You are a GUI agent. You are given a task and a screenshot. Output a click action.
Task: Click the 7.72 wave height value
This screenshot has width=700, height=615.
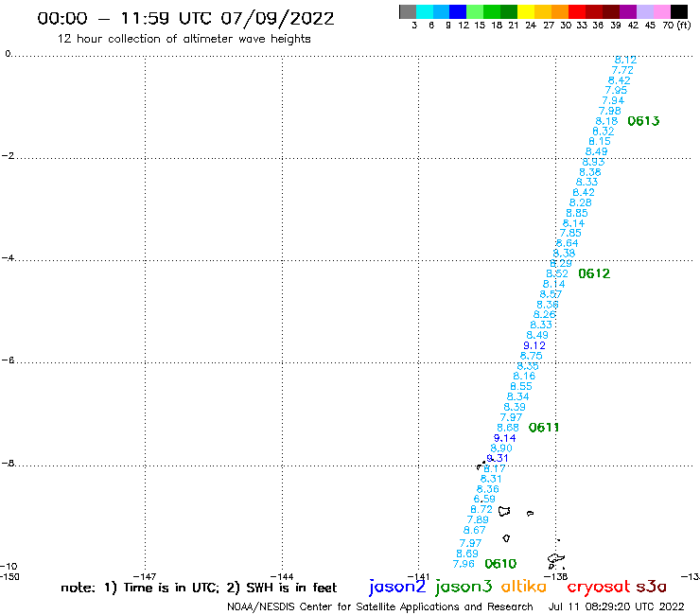click(622, 70)
